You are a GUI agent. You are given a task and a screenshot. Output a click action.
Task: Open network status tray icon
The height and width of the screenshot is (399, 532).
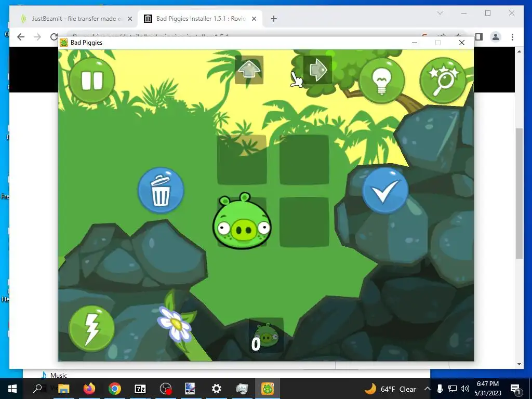453,389
